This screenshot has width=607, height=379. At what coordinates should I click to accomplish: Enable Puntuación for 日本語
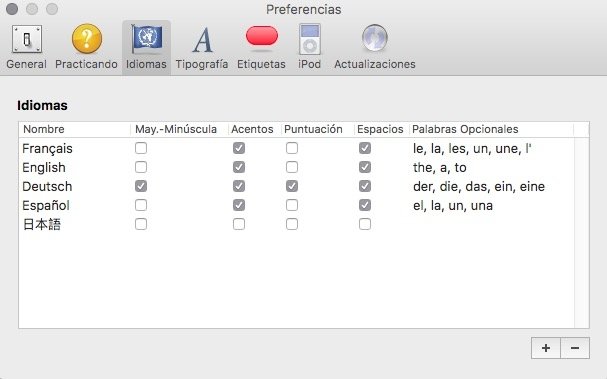point(292,224)
